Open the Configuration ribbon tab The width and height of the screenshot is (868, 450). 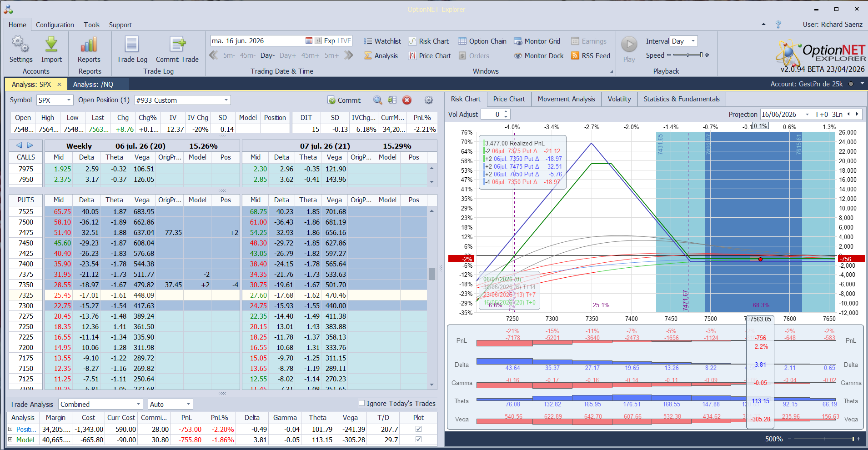click(55, 25)
